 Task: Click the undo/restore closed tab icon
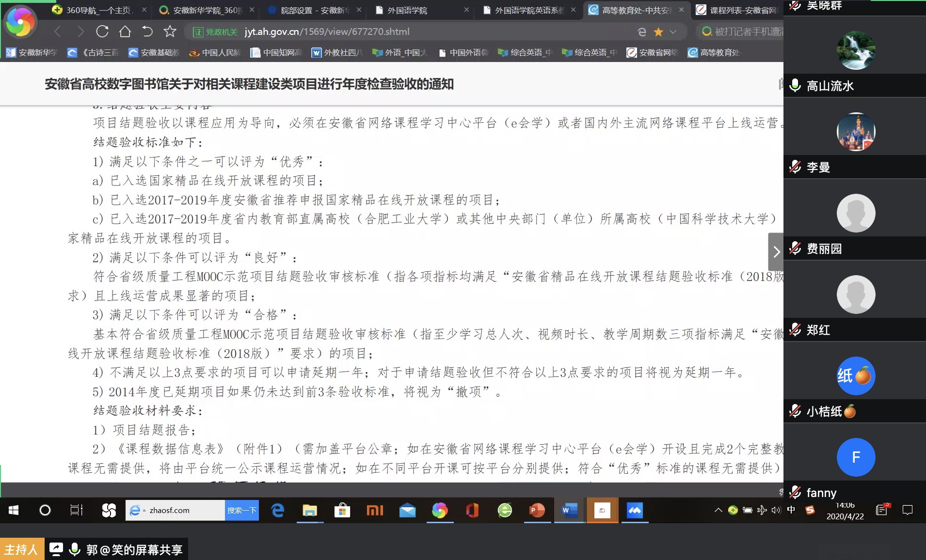coord(147,31)
